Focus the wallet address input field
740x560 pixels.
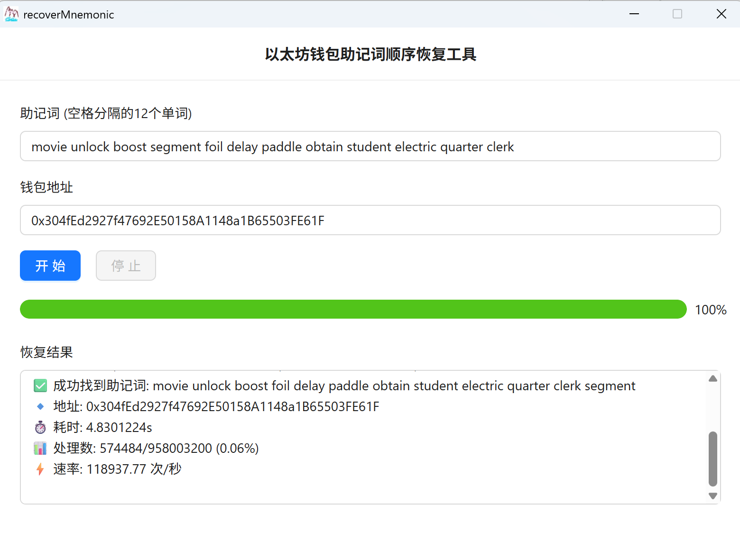[x=370, y=220]
